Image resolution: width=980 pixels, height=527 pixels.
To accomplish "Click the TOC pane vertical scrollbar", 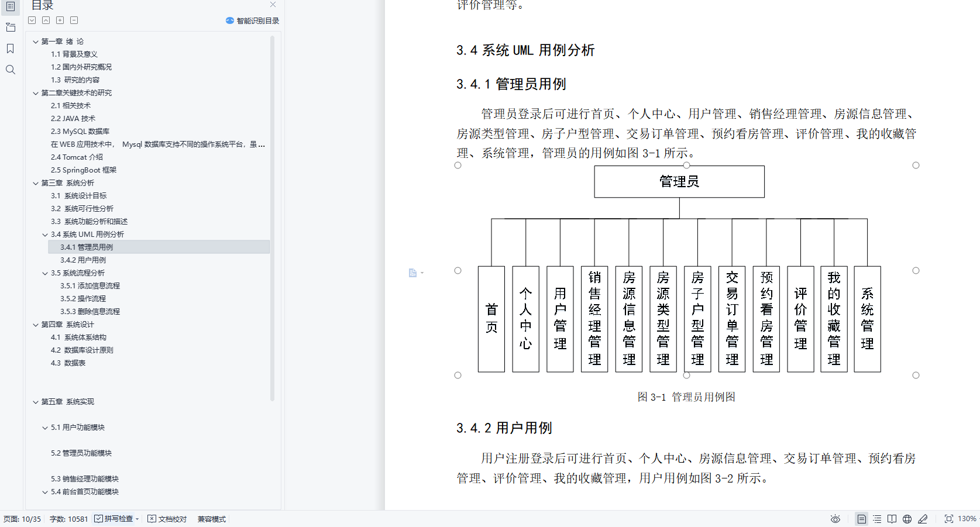I will (273, 218).
